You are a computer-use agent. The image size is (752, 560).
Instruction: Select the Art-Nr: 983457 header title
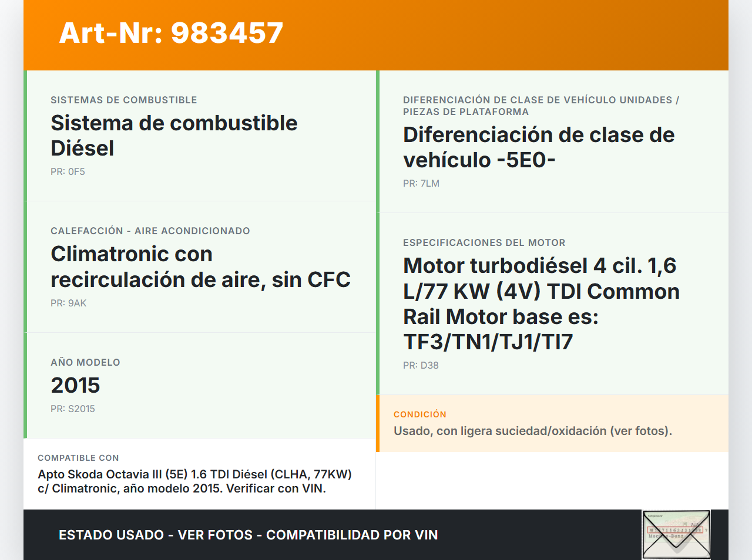pos(171,33)
